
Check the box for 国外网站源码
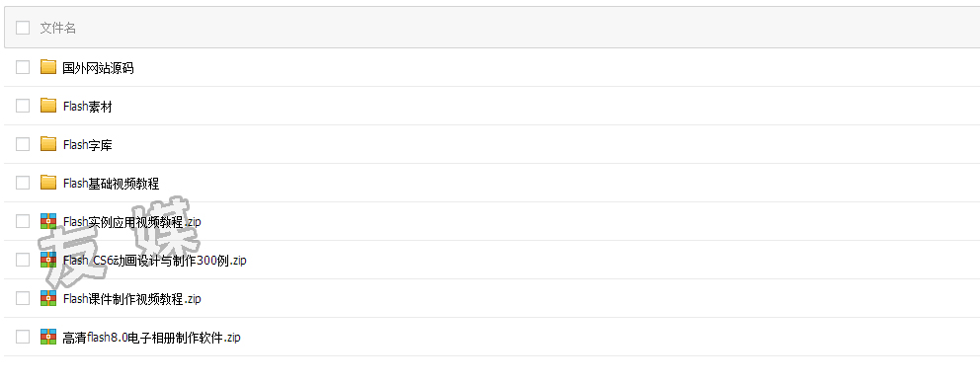(x=23, y=67)
